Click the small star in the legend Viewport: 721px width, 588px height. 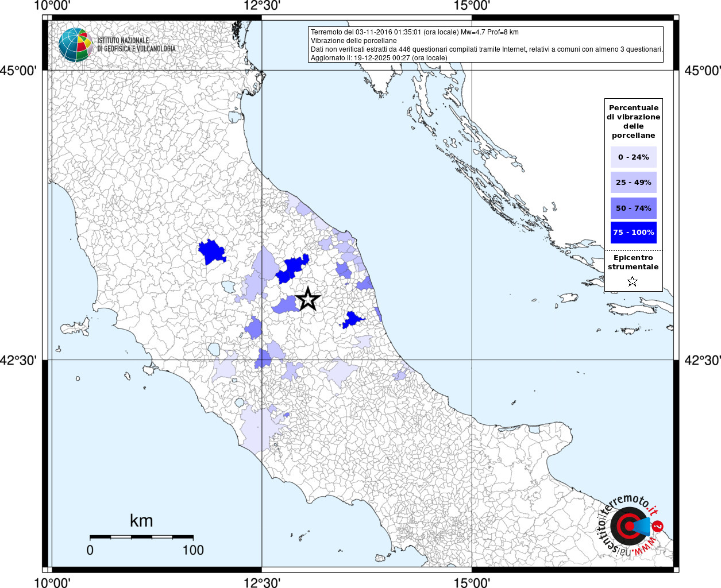pyautogui.click(x=633, y=281)
